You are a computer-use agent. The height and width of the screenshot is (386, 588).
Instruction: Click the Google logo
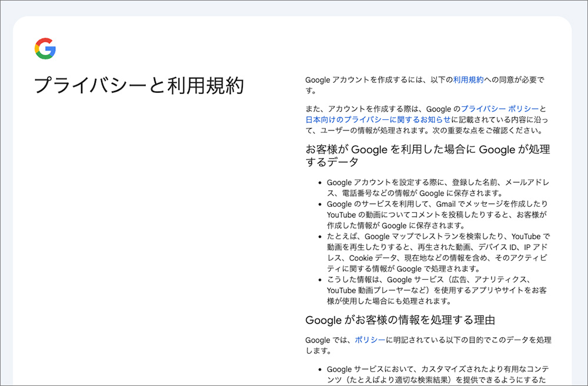tap(45, 48)
